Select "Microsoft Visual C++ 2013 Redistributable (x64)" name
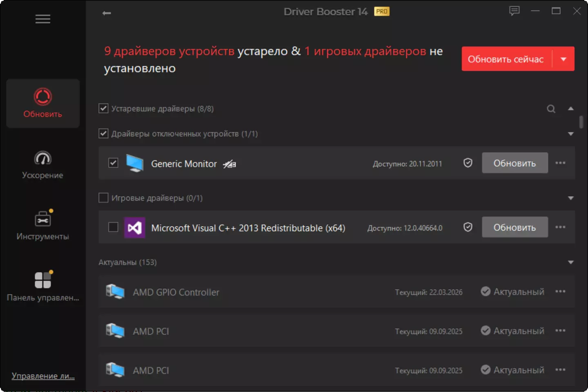This screenshot has height=392, width=588. [248, 228]
